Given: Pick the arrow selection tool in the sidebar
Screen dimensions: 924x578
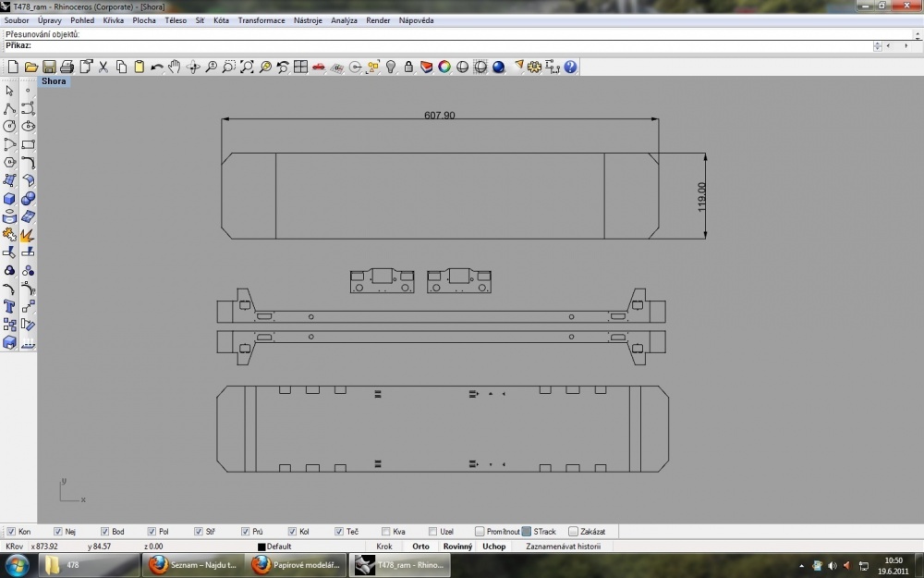Looking at the screenshot, I should [x=9, y=91].
